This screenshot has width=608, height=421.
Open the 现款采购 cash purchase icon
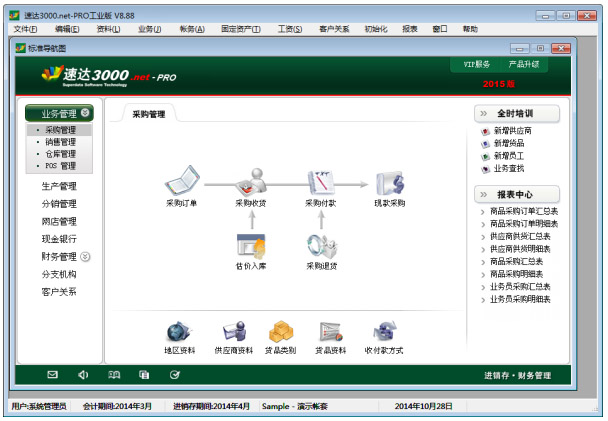(x=390, y=183)
